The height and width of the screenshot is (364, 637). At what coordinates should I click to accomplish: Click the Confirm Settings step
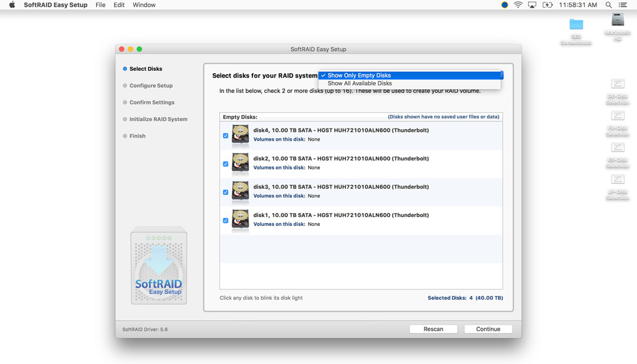click(148, 102)
